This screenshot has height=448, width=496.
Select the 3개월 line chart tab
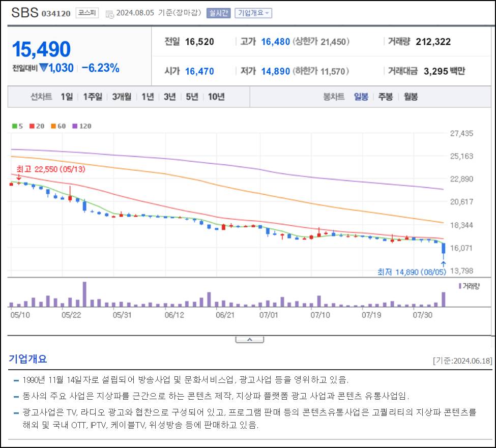click(122, 97)
